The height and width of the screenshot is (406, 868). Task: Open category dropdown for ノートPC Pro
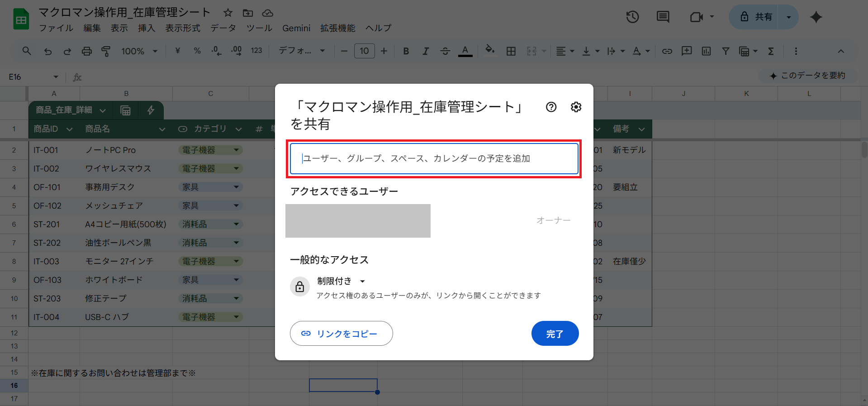point(236,150)
